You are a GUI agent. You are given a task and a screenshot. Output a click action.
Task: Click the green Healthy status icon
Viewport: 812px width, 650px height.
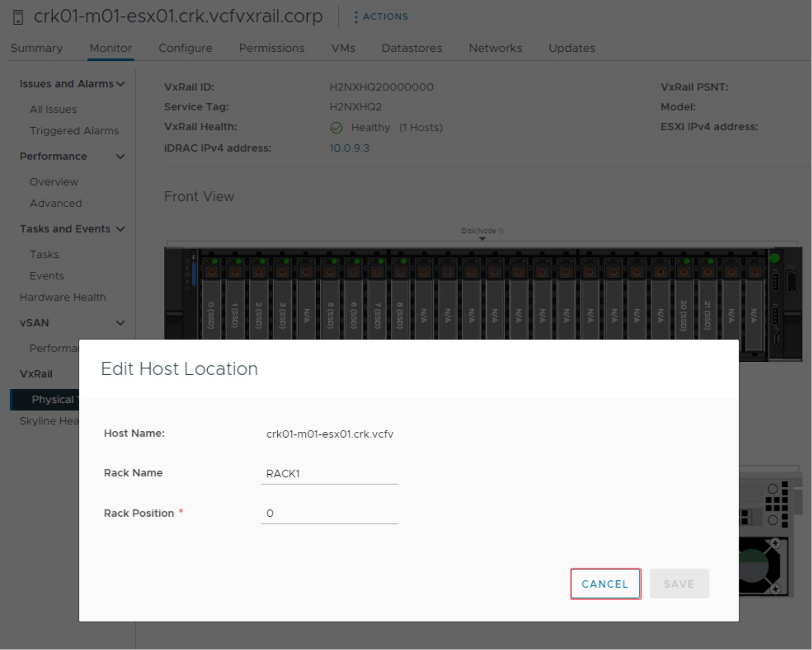(x=336, y=128)
